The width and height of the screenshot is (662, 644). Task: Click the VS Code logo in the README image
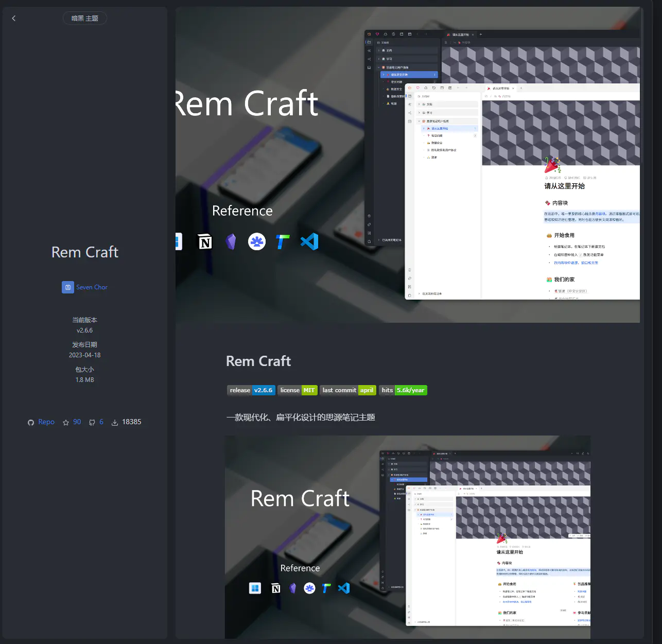(344, 588)
